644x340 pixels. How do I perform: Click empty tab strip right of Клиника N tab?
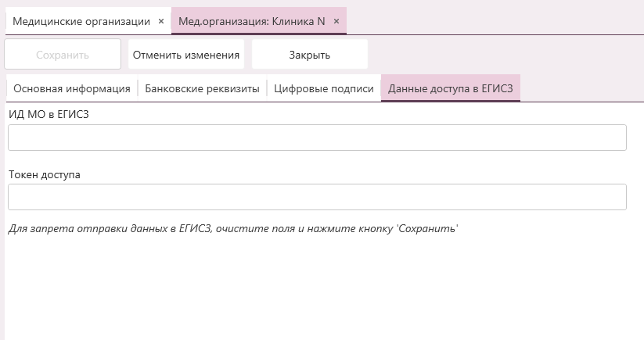point(493,21)
